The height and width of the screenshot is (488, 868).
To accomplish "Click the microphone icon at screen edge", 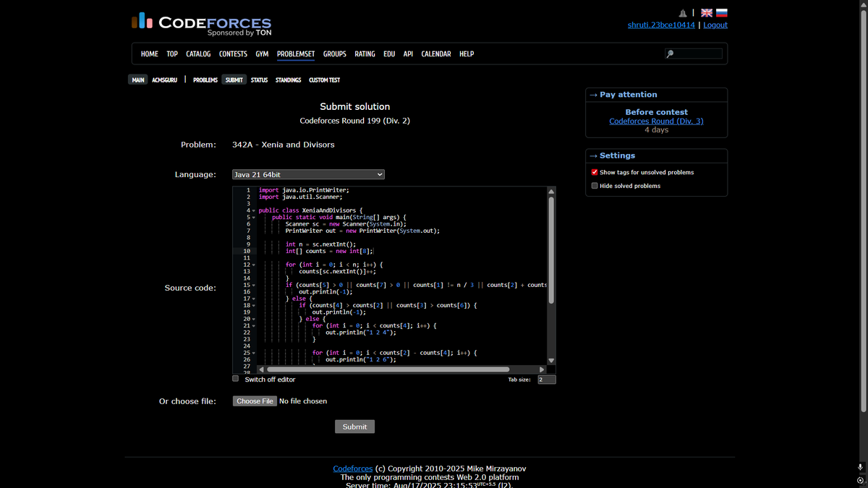I will pos(860,468).
